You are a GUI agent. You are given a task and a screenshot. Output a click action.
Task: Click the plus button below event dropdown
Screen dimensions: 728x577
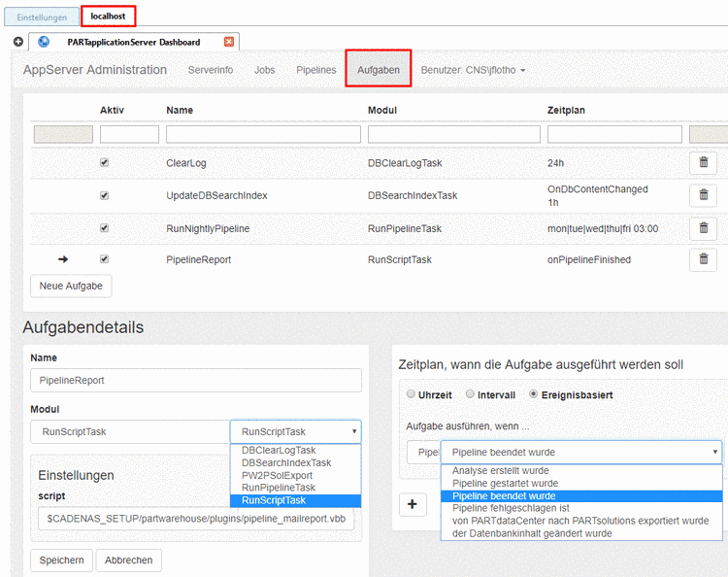[412, 503]
